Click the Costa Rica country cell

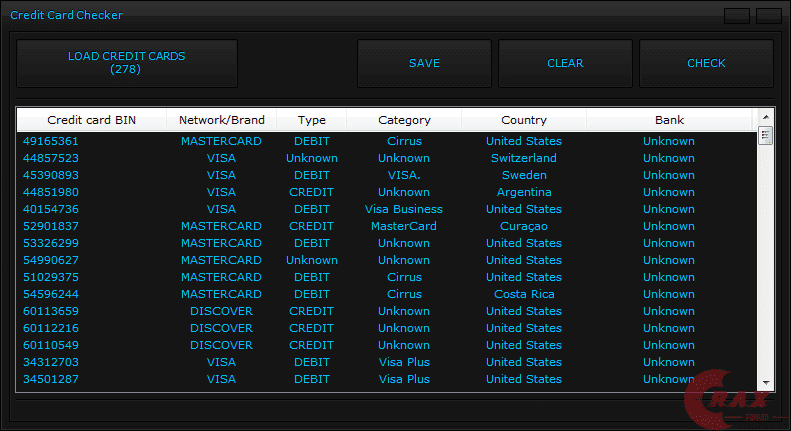[x=524, y=294]
